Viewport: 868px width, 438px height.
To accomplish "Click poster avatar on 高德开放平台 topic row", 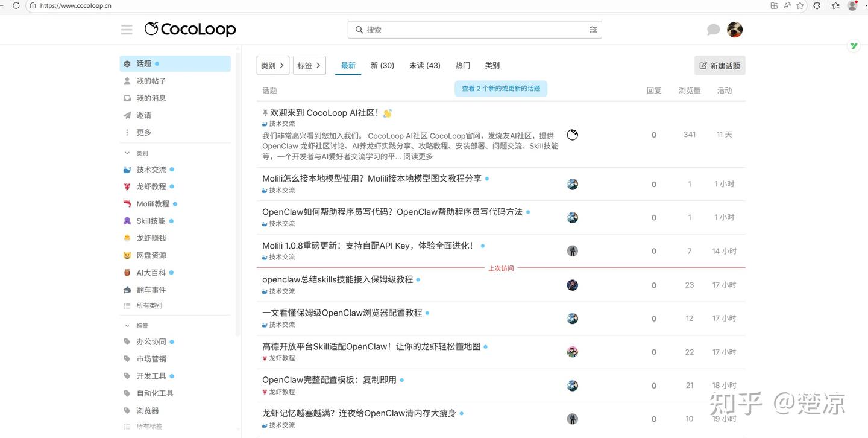I will pos(573,352).
